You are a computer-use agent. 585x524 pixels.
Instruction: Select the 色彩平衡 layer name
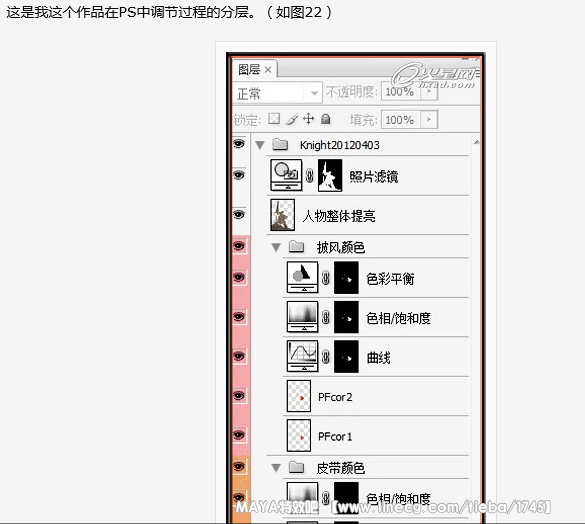[x=390, y=278]
